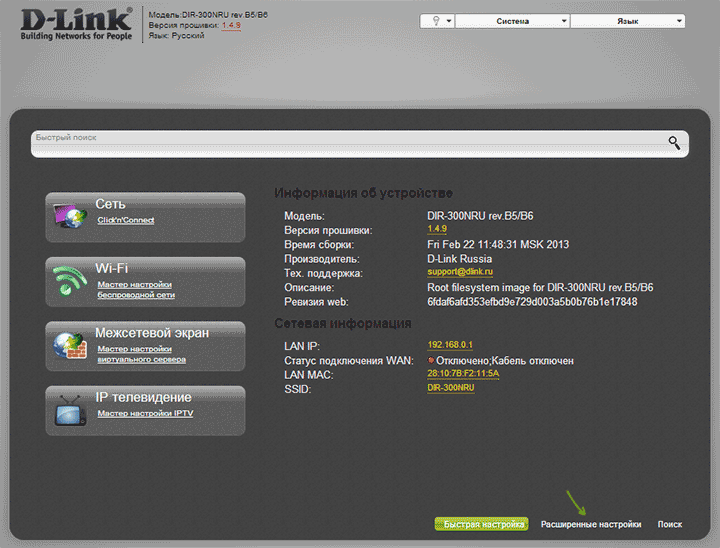Screen dimensions: 720x548
Task: Go to Поиск at bottom right
Action: click(x=670, y=524)
